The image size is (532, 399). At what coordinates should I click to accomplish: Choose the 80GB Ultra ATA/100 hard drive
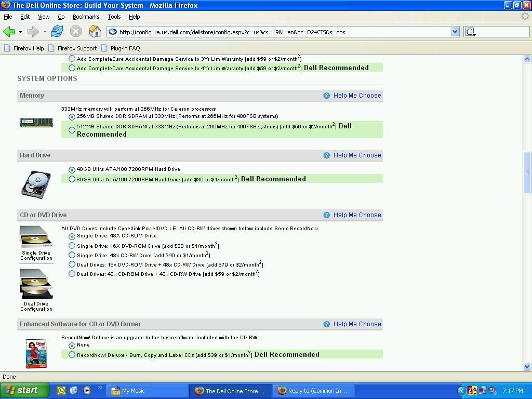pyautogui.click(x=72, y=179)
